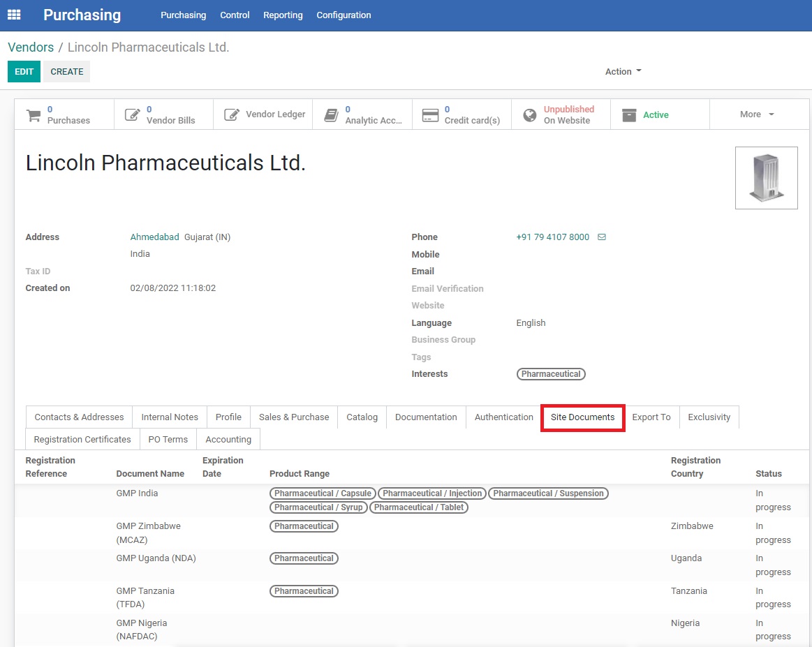Switch to PO Terms tab
The height and width of the screenshot is (647, 812).
pos(168,440)
